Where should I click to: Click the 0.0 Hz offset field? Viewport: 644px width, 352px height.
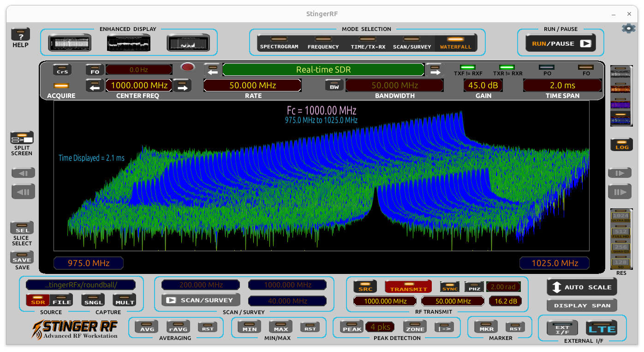(138, 70)
